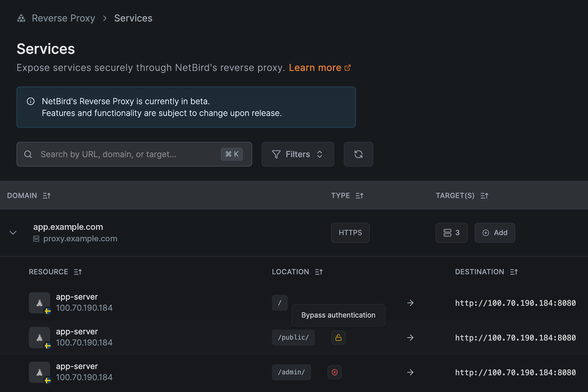Click IP 100.70.190.184 in the / row

tap(84, 308)
